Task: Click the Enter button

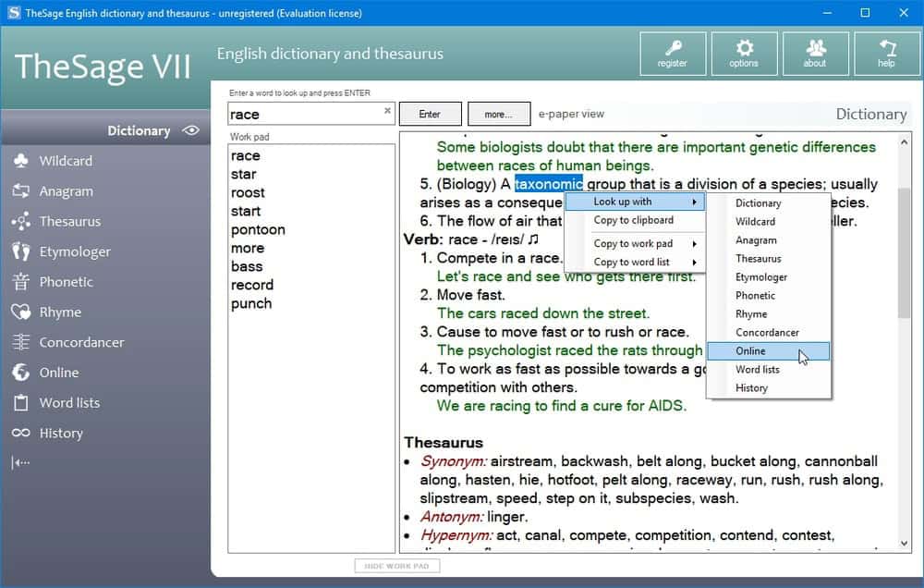Action: [431, 114]
